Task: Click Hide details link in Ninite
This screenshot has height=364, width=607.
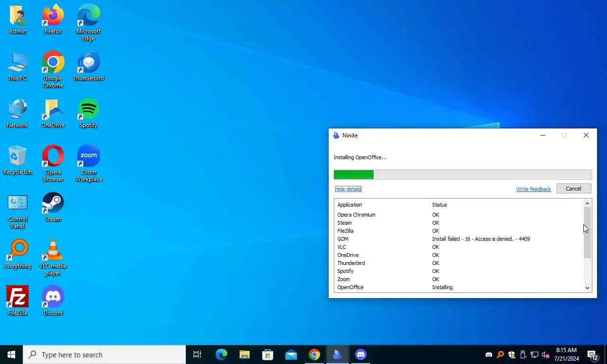Action: pos(348,189)
